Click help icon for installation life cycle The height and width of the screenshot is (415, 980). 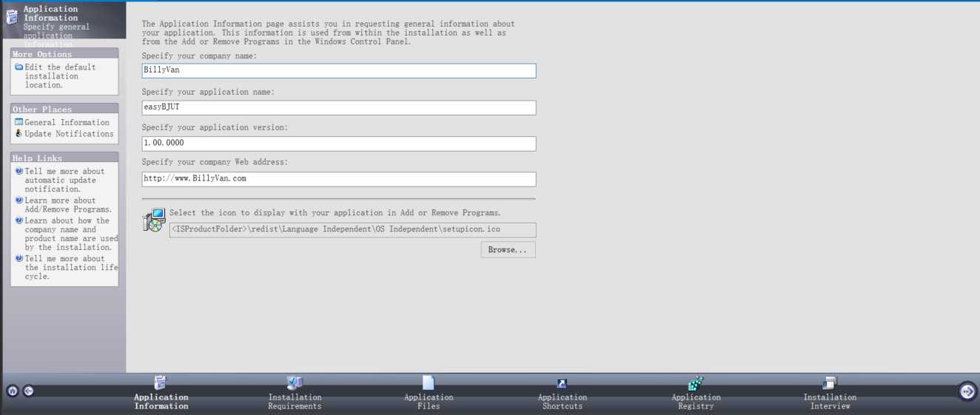tap(19, 259)
